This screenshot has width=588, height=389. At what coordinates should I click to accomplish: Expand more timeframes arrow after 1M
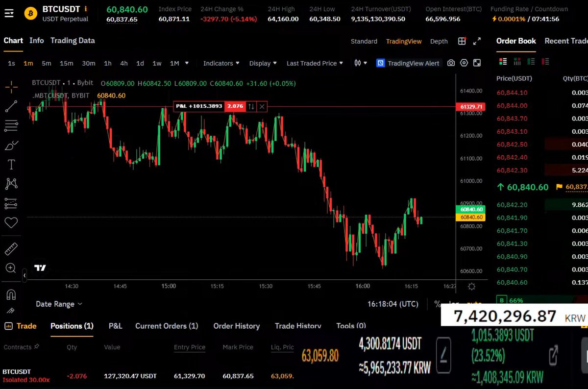point(187,63)
